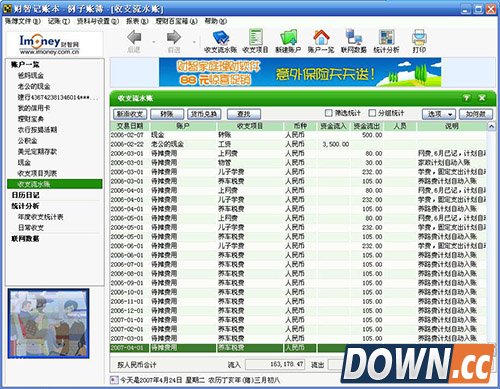Screen dimensions: 500x389
Task: Select the 2006-02-07 转账 row
Action: (298, 135)
